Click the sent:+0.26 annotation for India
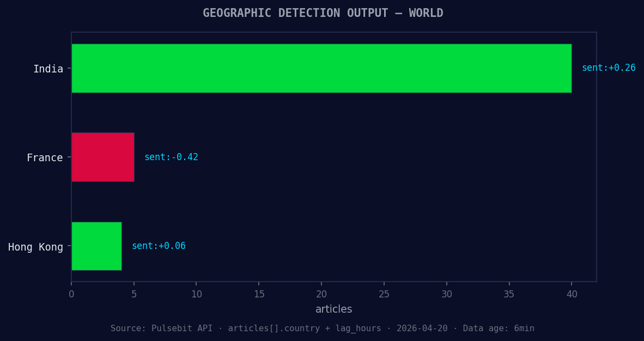644x341 pixels. 608,68
